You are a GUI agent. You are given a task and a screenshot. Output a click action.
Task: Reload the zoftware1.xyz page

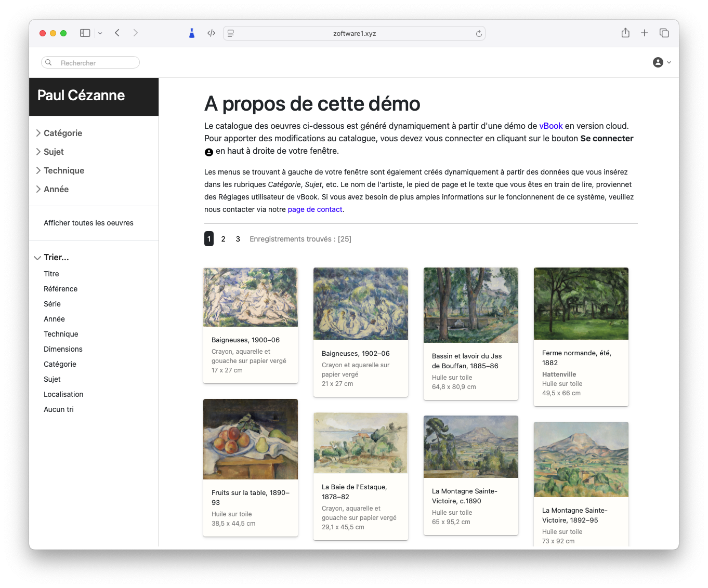pyautogui.click(x=478, y=33)
